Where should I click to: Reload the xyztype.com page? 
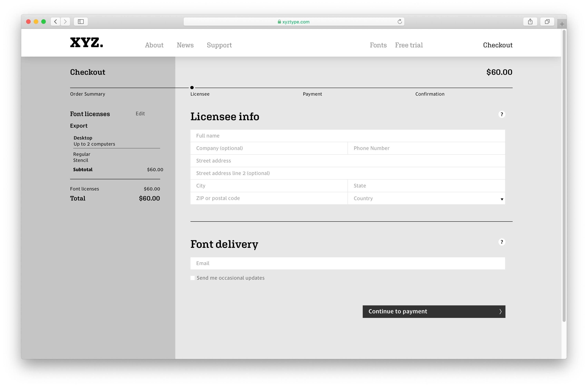click(400, 22)
